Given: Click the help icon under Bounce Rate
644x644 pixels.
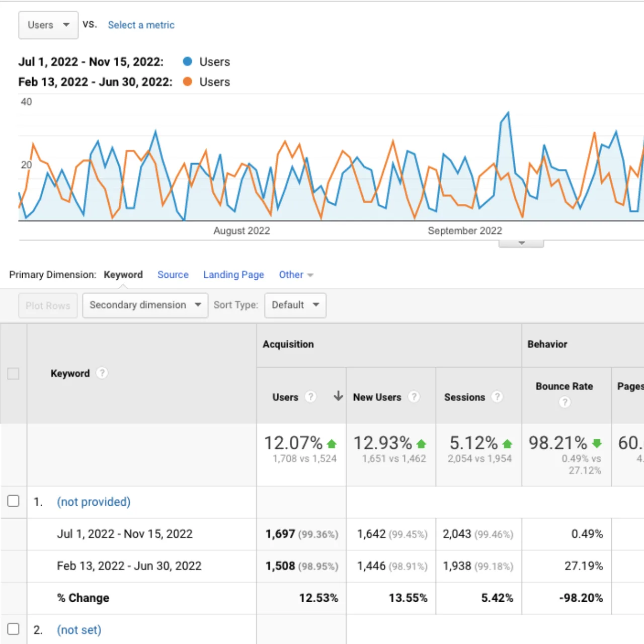Looking at the screenshot, I should point(565,402).
